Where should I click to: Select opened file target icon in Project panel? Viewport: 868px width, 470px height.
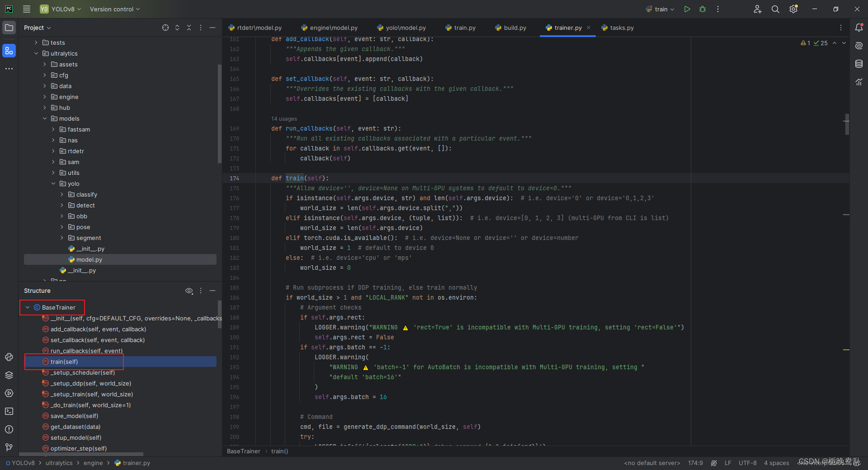(165, 28)
